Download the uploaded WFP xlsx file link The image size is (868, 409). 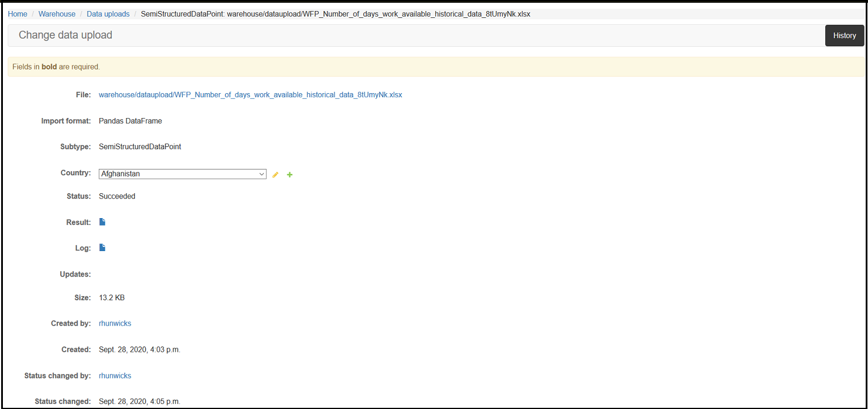(x=250, y=95)
